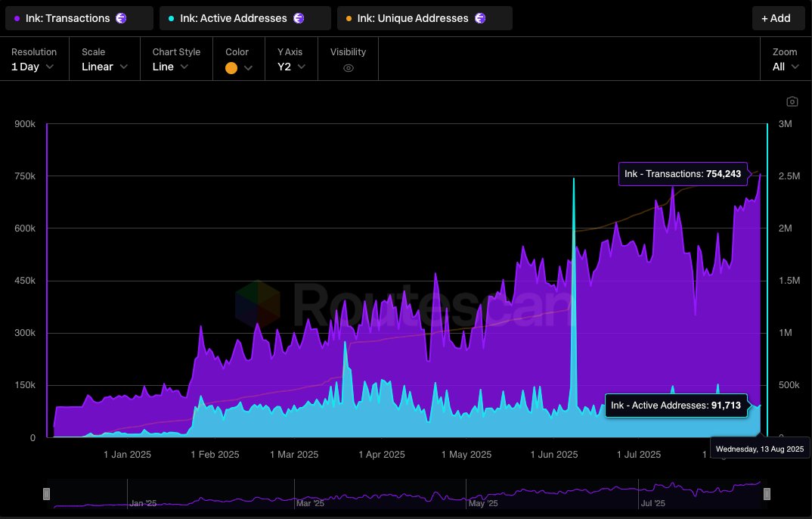Click the 1 Apr 2025 axis label

pyautogui.click(x=382, y=454)
